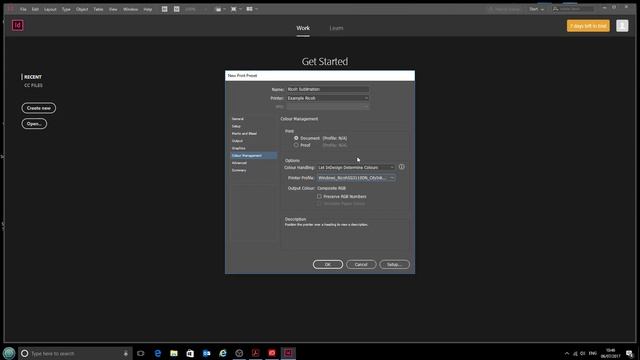Screen dimensions: 640x360
Task: Select General in the preset category list
Action: pos(238,119)
